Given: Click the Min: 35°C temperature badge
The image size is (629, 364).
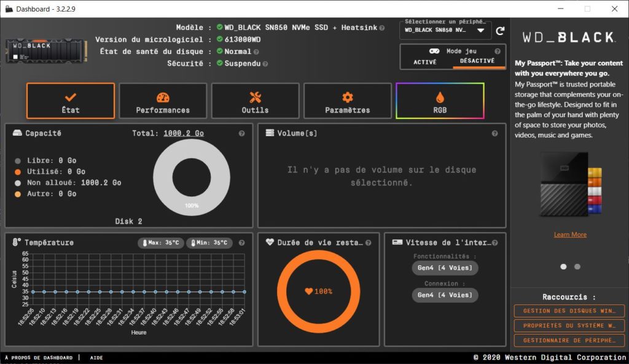Looking at the screenshot, I should tap(209, 243).
